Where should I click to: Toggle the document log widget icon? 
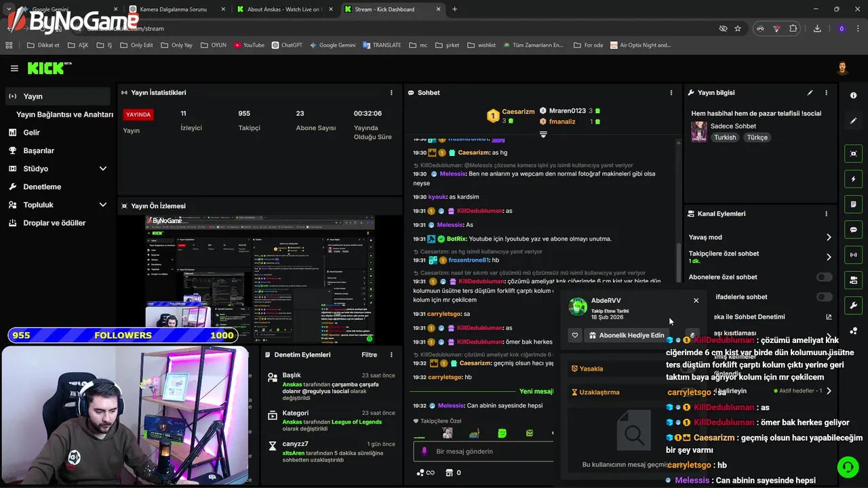pos(853,204)
